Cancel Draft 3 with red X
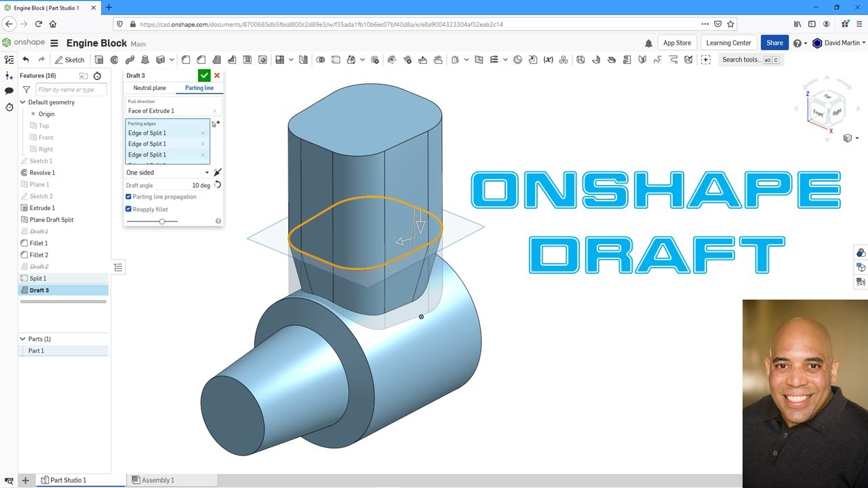 coord(217,75)
